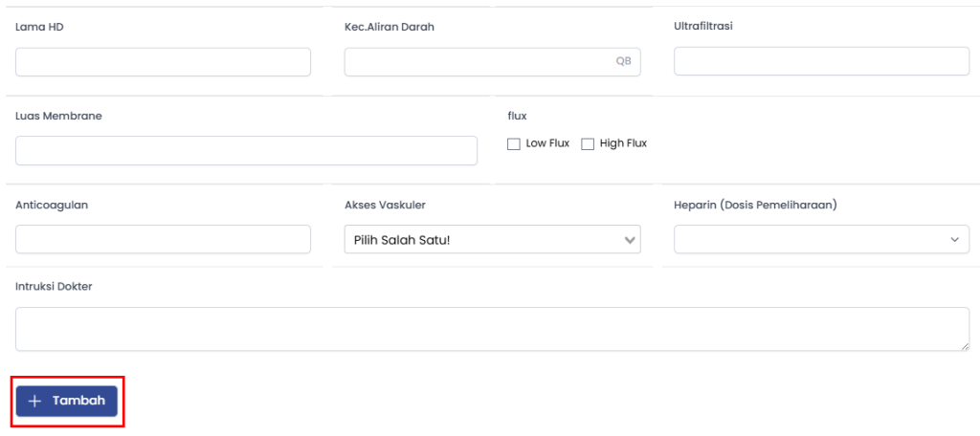
Task: Click the Akses Vaskuler dropdown arrow icon
Action: [x=629, y=239]
